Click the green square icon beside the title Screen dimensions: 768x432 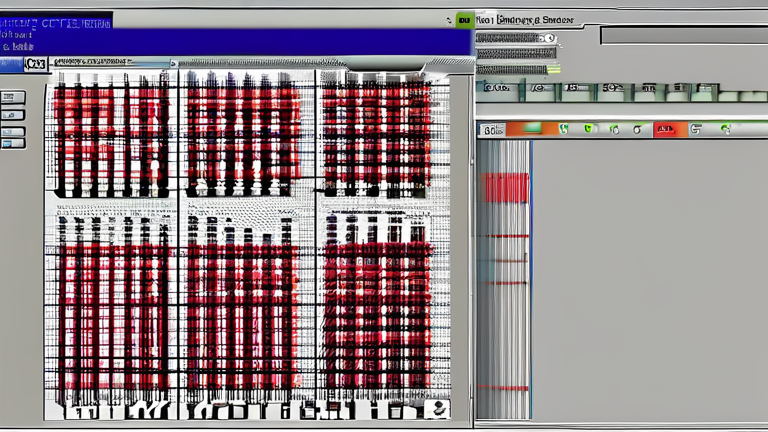(464, 20)
